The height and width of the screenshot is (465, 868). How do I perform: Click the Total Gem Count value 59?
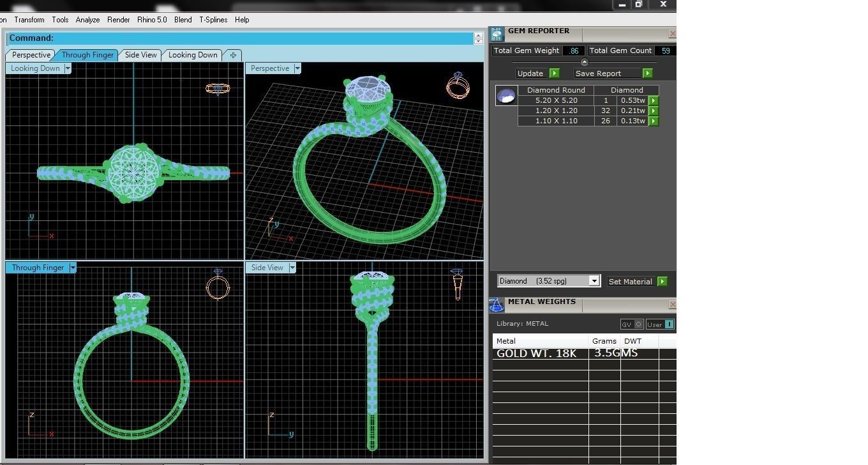(666, 50)
